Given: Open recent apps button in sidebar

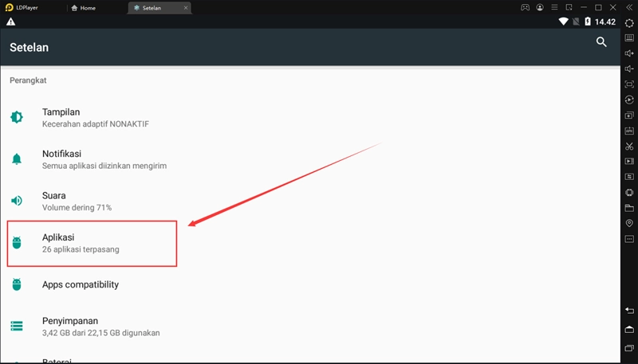Looking at the screenshot, I should click(x=629, y=348).
